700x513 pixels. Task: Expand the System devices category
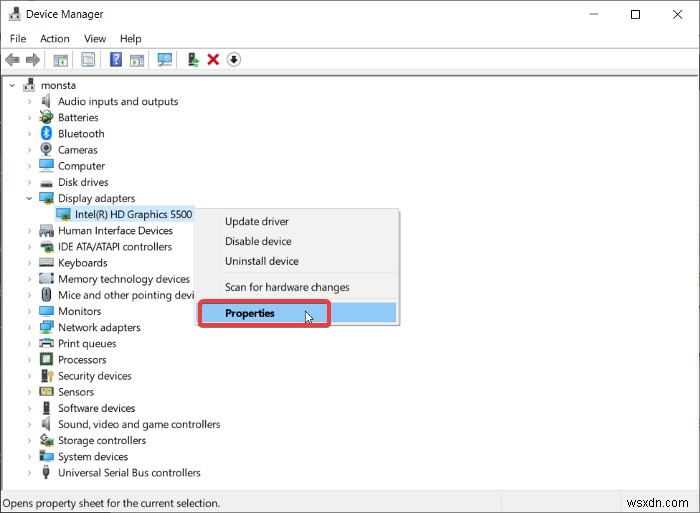click(29, 456)
